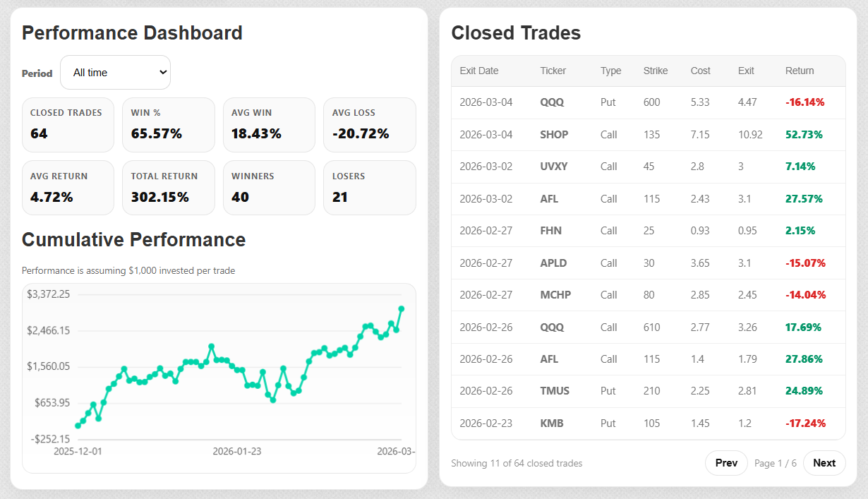The height and width of the screenshot is (499, 868).
Task: Select All time in the period selector
Action: point(115,71)
